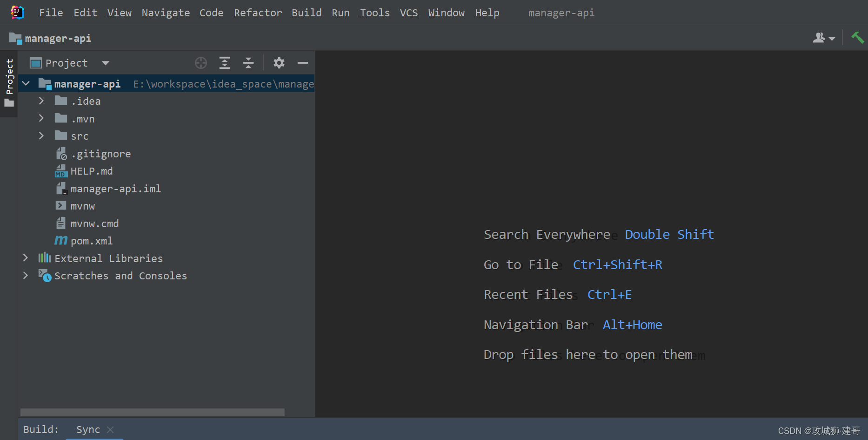Open the Build menu

tap(307, 13)
